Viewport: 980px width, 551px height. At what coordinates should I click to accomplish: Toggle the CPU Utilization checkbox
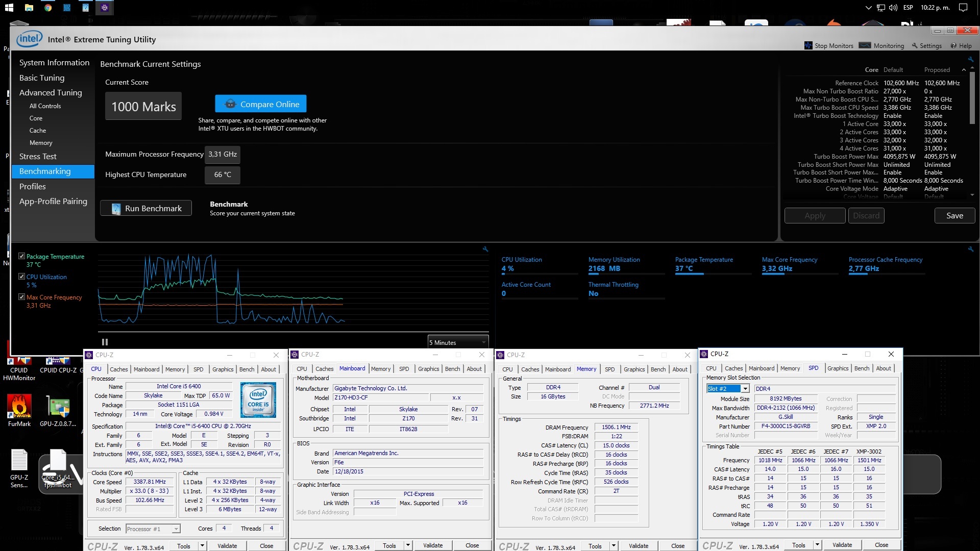[x=21, y=277]
